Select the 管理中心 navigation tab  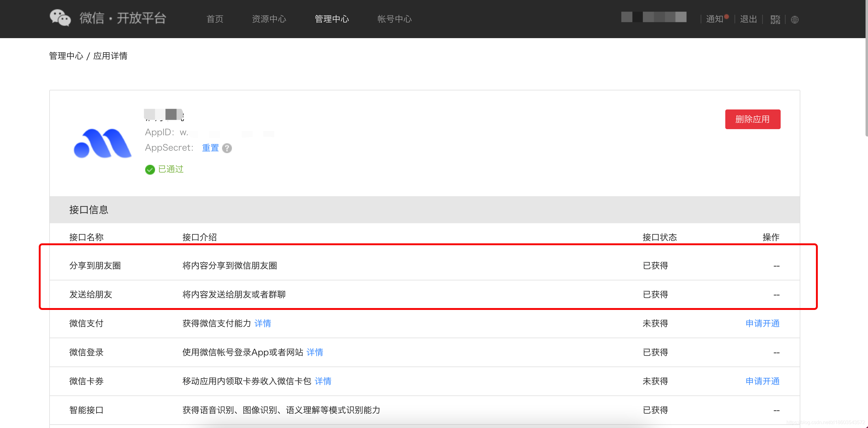coord(332,19)
